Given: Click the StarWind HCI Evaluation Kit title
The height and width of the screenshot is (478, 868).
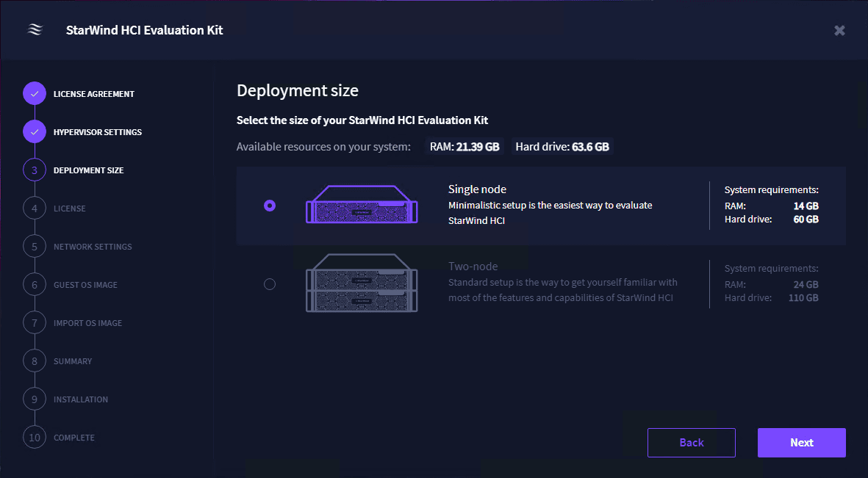Looking at the screenshot, I should [x=145, y=30].
